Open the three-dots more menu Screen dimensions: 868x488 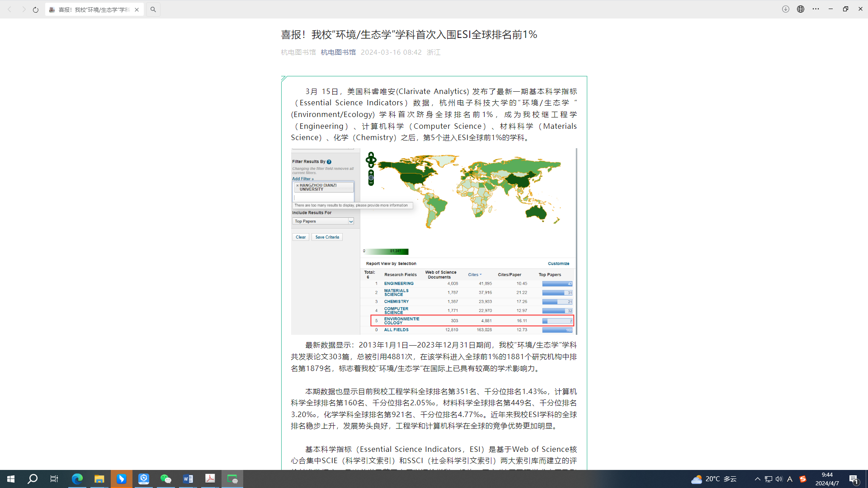point(816,9)
